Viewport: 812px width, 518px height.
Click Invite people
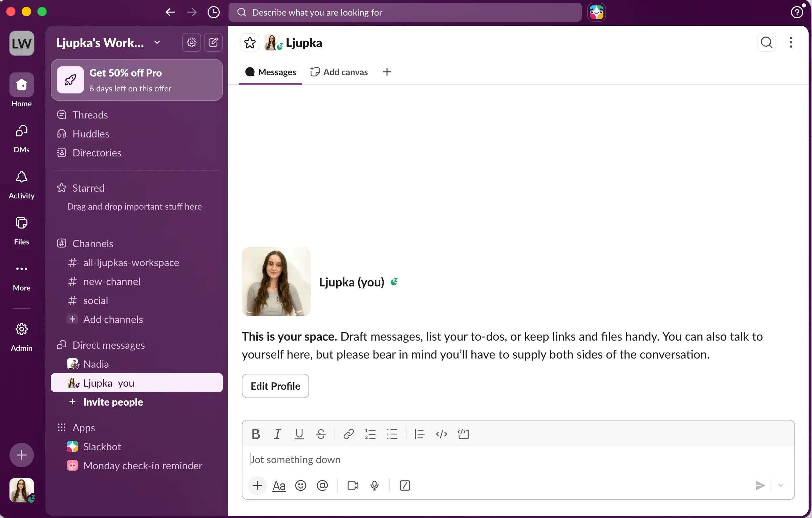point(137,402)
